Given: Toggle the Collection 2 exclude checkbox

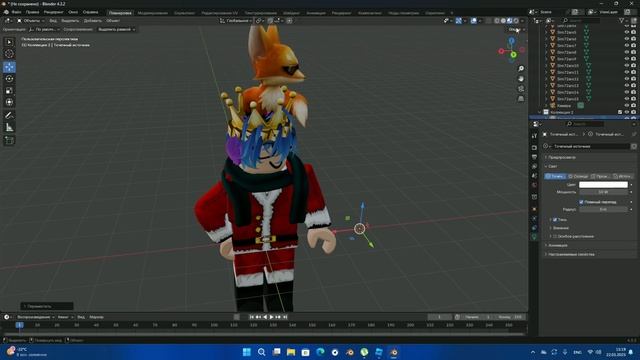Looking at the screenshot, I should coord(620,112).
